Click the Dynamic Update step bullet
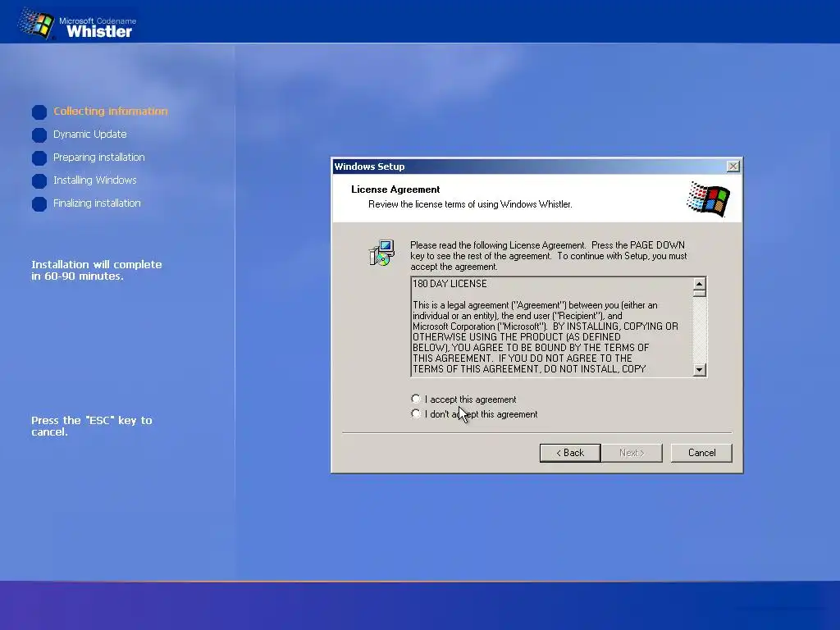This screenshot has width=840, height=630. point(39,135)
